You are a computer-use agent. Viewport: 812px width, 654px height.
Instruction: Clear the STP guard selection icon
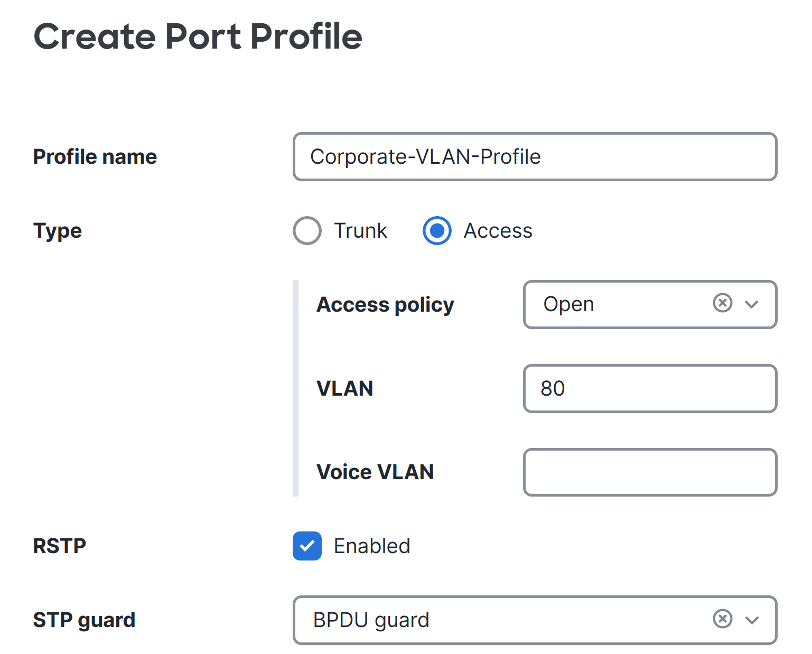[722, 619]
